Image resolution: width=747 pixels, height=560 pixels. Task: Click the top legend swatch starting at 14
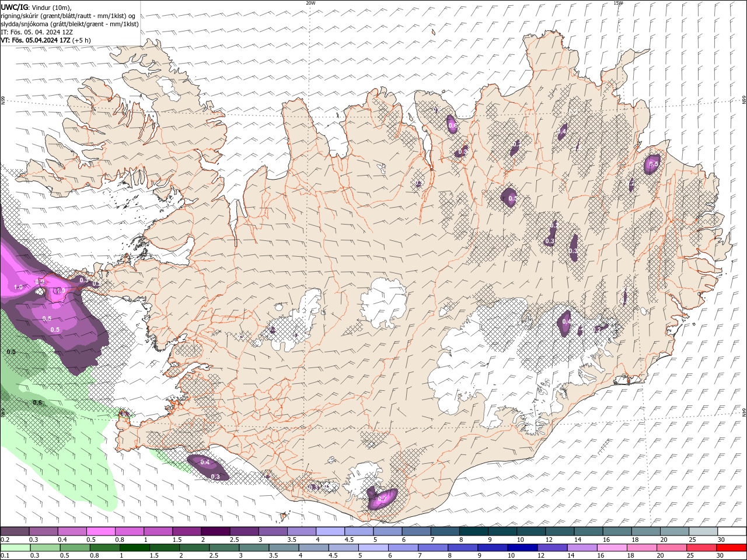click(588, 531)
